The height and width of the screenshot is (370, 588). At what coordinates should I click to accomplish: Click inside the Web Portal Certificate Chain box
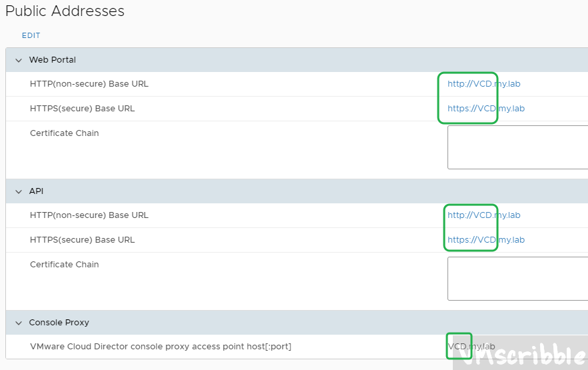click(517, 147)
